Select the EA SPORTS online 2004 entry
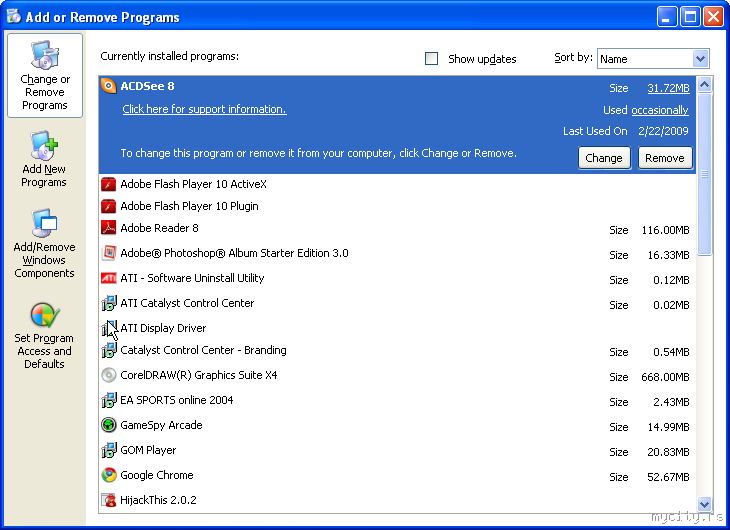The image size is (730, 530). click(x=177, y=400)
